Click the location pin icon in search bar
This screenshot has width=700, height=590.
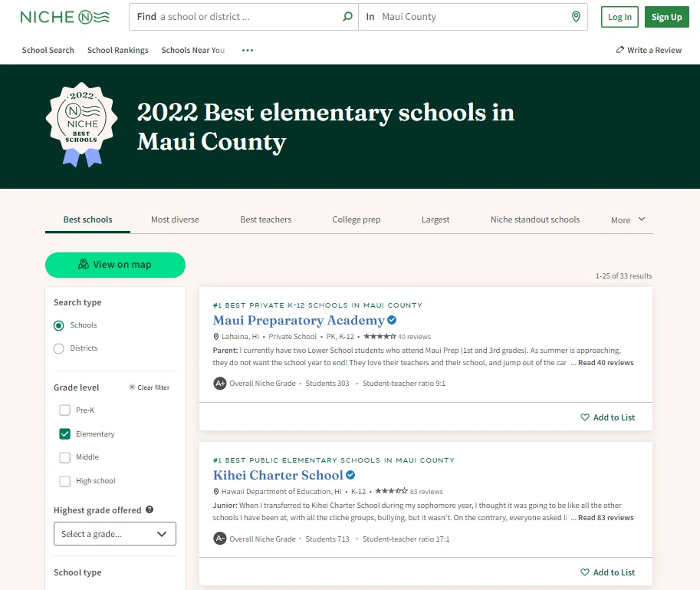[576, 17]
